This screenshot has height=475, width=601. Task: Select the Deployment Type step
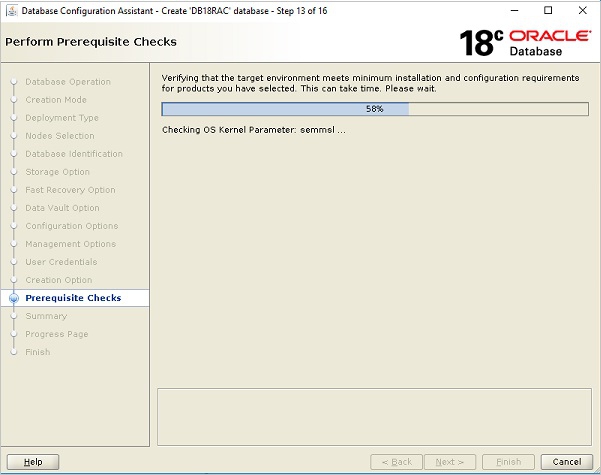(x=62, y=118)
